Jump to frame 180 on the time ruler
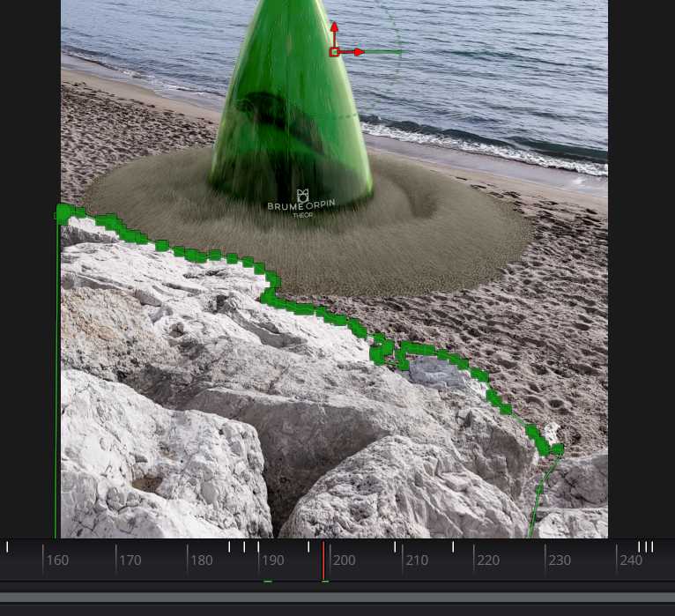The height and width of the screenshot is (616, 675). 202,560
